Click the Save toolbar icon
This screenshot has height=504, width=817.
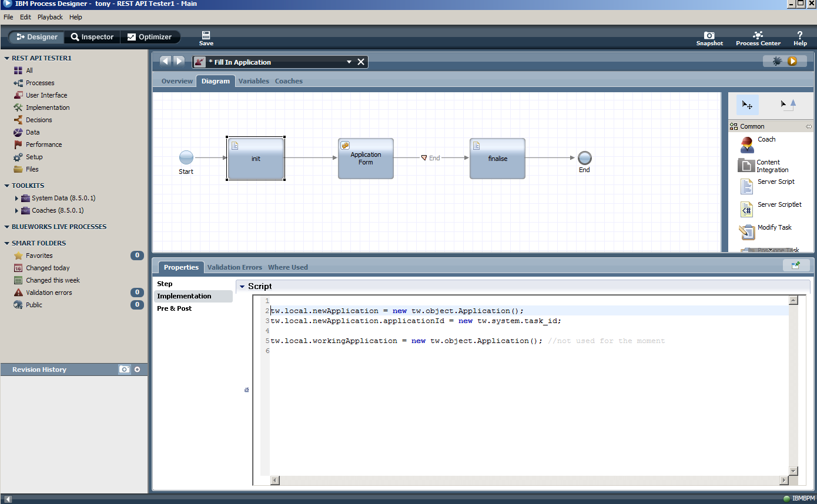tap(206, 39)
